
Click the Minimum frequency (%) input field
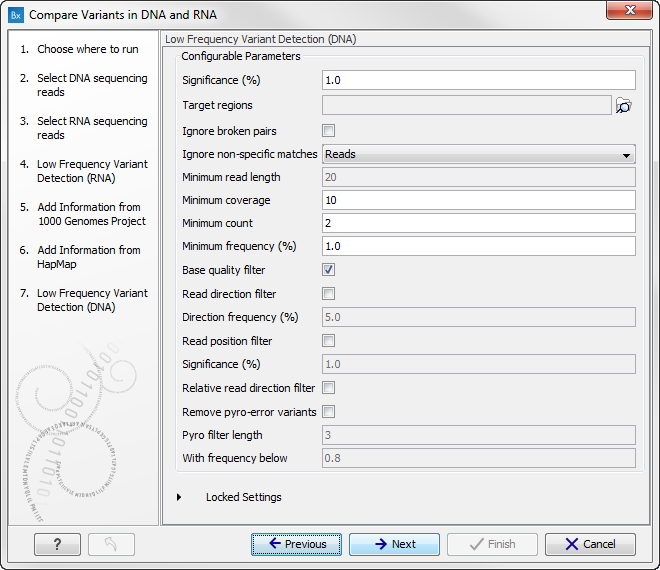coord(479,246)
